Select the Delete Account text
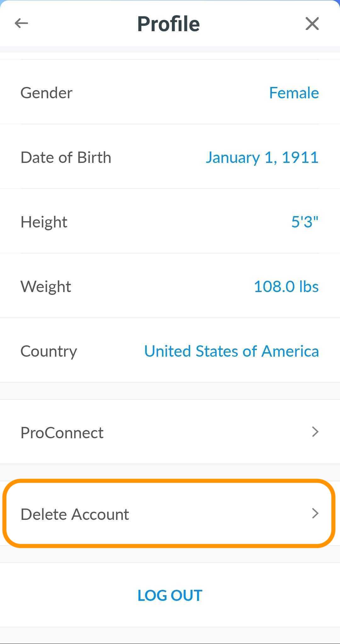This screenshot has height=644, width=340. click(x=75, y=514)
